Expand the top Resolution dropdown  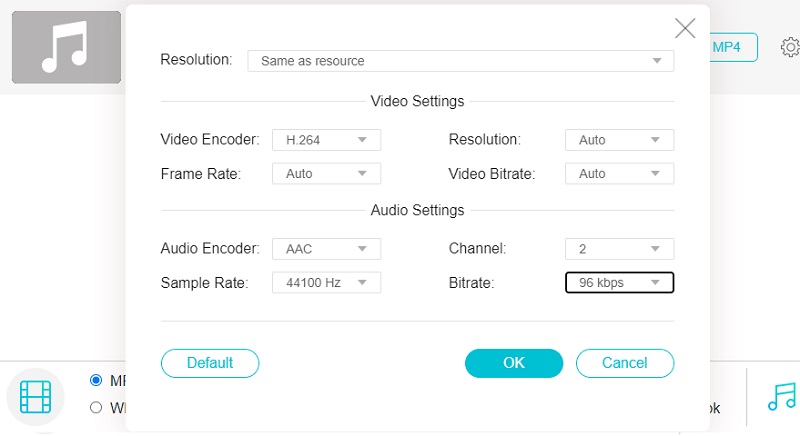click(x=460, y=61)
